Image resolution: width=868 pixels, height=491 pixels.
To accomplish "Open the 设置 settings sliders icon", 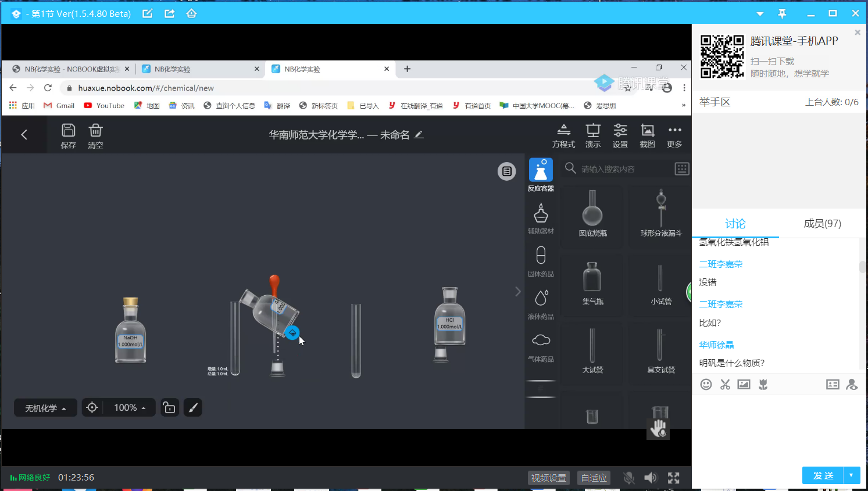I will click(x=620, y=136).
